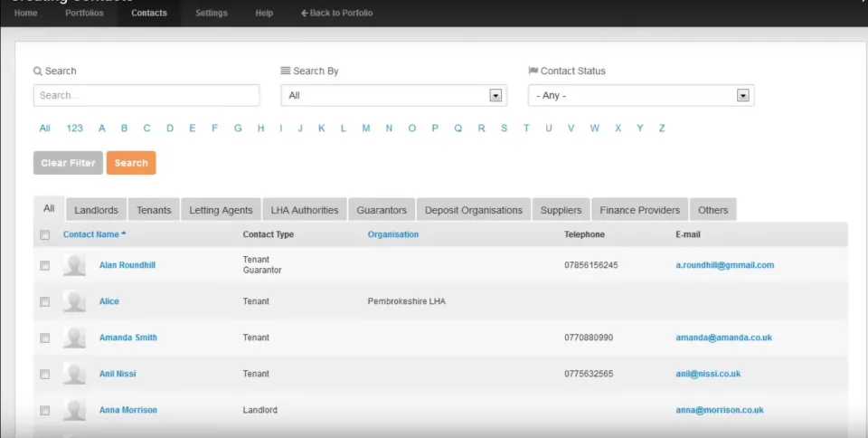
Task: Filter contacts by letter S
Action: tap(504, 128)
